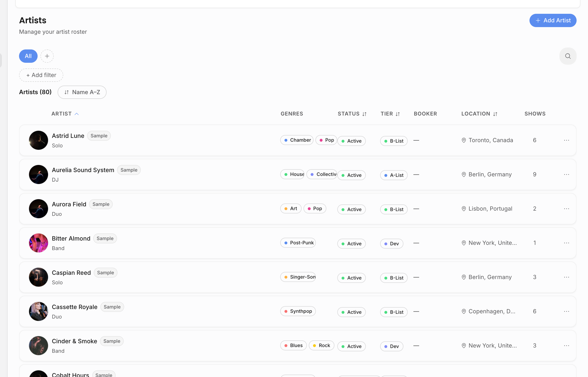Open Cassette Royale artist name
The height and width of the screenshot is (377, 588).
[75, 307]
